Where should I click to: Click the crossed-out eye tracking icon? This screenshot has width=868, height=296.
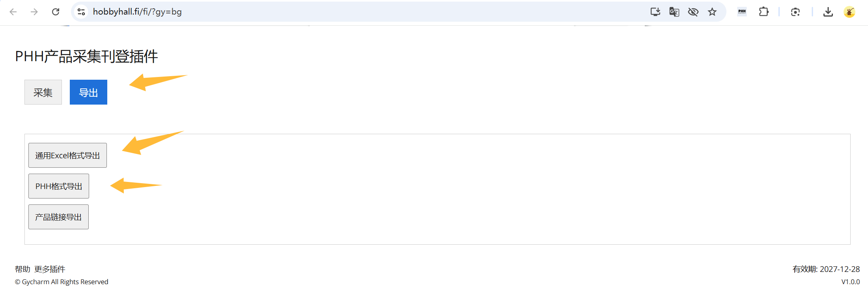[x=693, y=12]
